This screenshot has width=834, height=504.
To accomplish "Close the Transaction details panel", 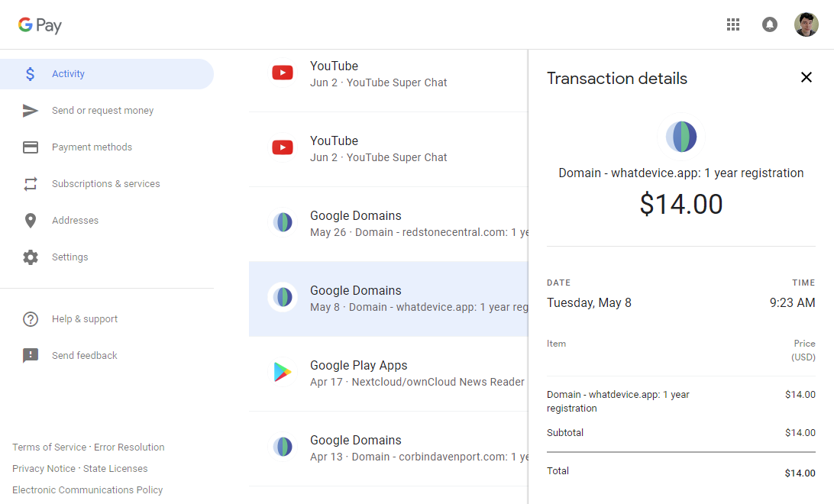I will tap(807, 77).
